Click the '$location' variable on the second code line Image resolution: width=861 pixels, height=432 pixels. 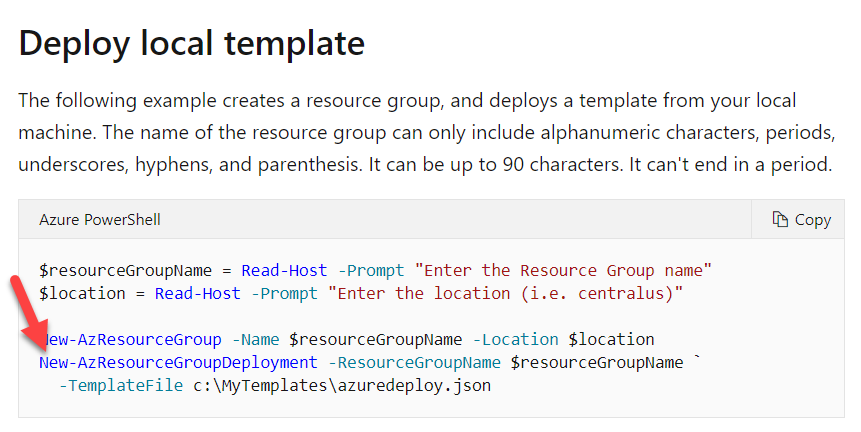[x=82, y=293]
